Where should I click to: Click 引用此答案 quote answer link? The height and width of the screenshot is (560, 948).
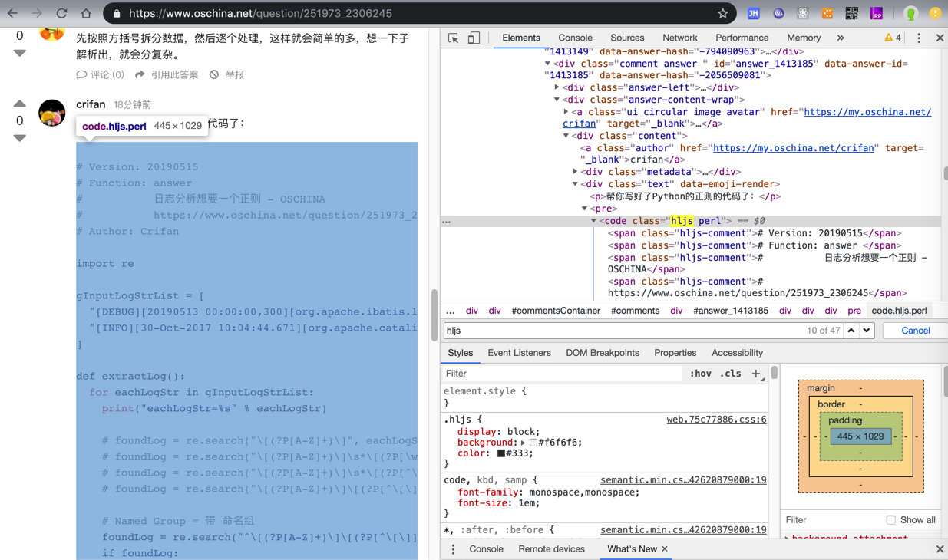tap(167, 74)
